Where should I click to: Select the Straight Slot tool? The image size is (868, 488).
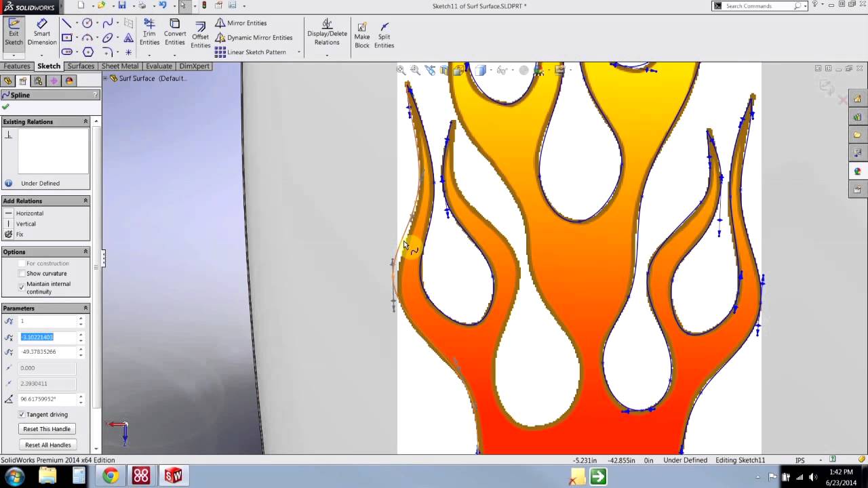66,52
